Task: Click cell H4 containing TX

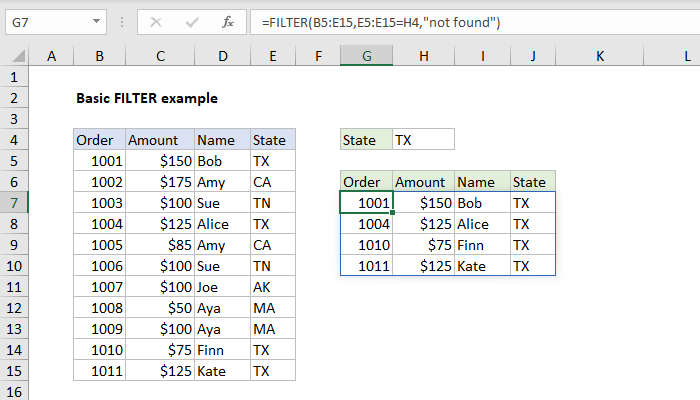Action: 424,140
